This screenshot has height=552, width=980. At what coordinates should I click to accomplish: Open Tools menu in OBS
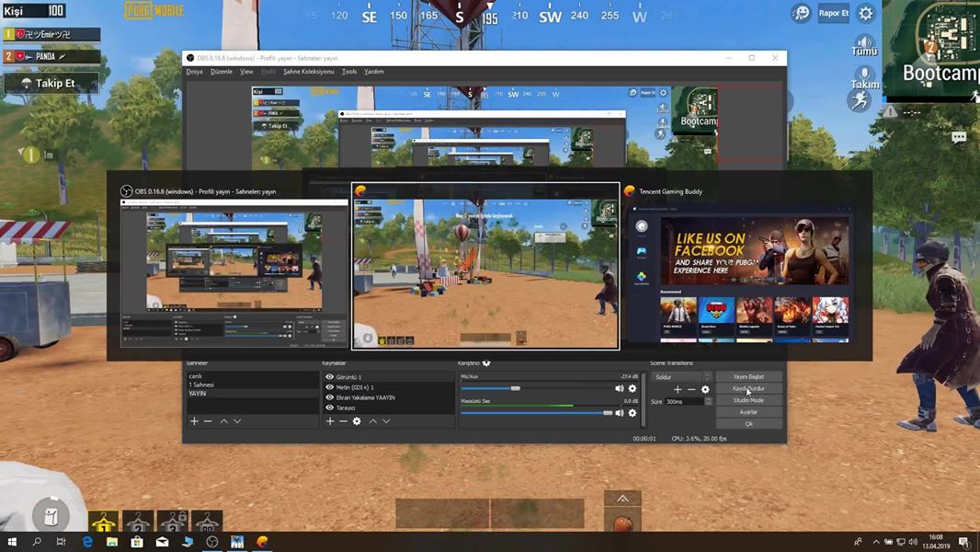coord(349,71)
